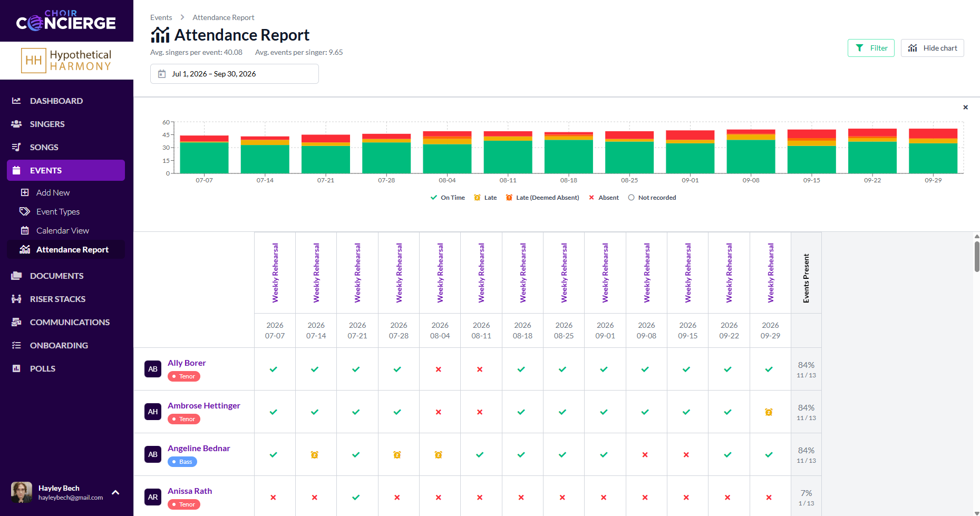980x516 pixels.
Task: Toggle the Not recorded legend item
Action: coord(652,198)
